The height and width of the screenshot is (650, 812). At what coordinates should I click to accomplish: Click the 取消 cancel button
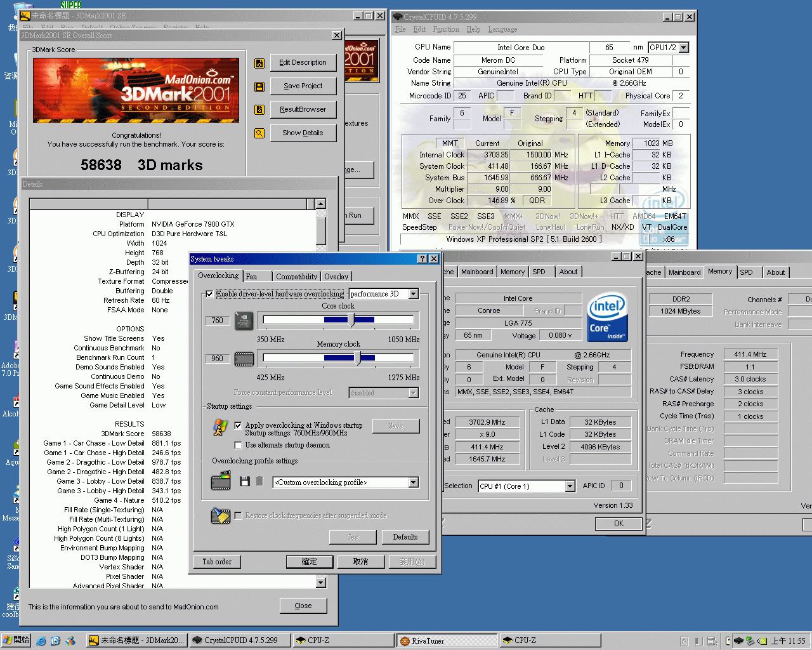(x=360, y=562)
